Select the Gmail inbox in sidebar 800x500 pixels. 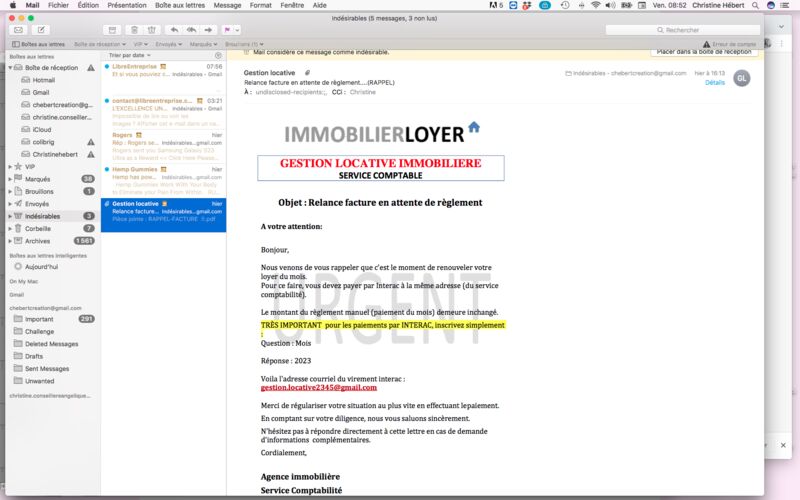41,92
